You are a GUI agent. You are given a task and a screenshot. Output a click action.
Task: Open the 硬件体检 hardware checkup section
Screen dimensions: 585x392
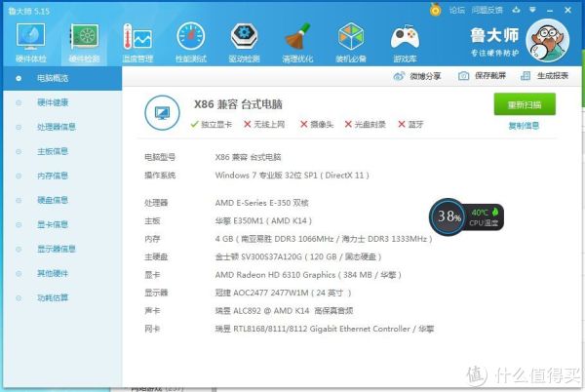tap(30, 42)
